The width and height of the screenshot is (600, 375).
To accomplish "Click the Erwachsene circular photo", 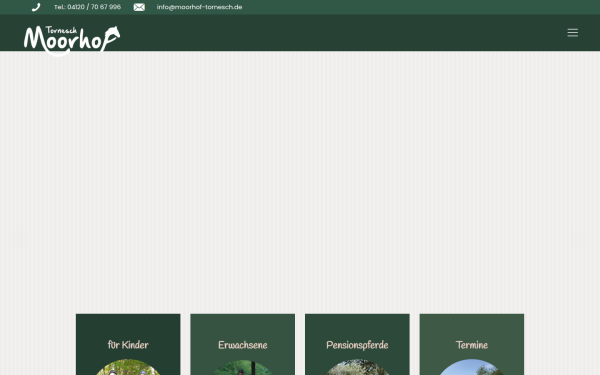I will coord(243,367).
